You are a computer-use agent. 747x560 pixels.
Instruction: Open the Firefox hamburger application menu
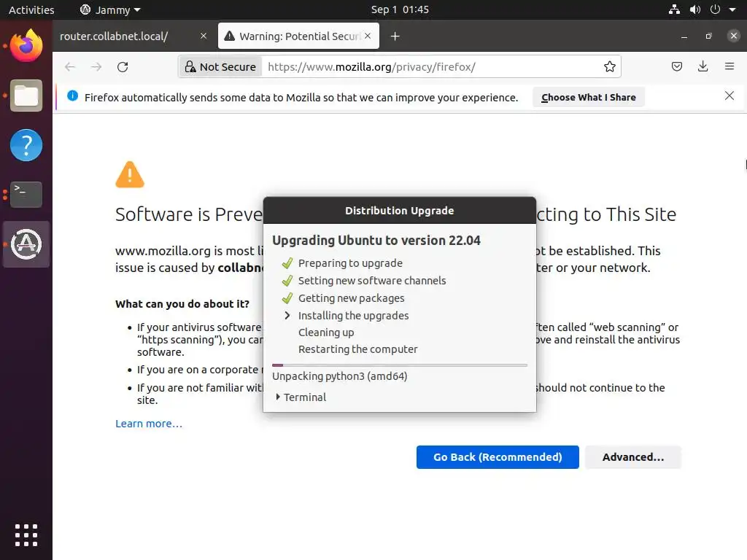click(729, 66)
